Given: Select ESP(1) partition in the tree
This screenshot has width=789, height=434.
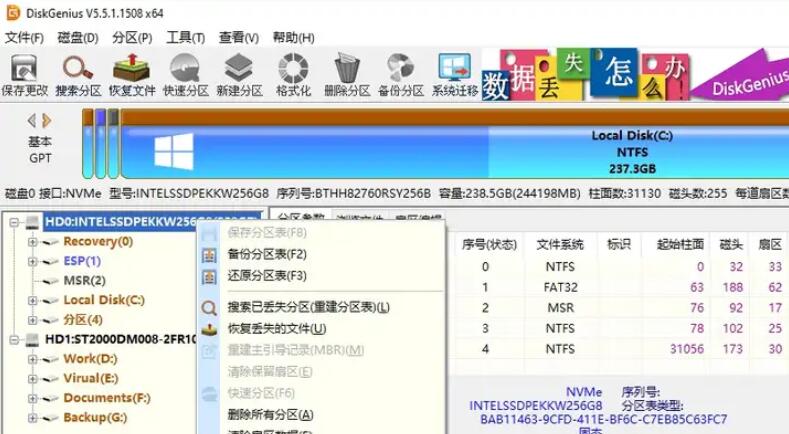Looking at the screenshot, I should (82, 261).
